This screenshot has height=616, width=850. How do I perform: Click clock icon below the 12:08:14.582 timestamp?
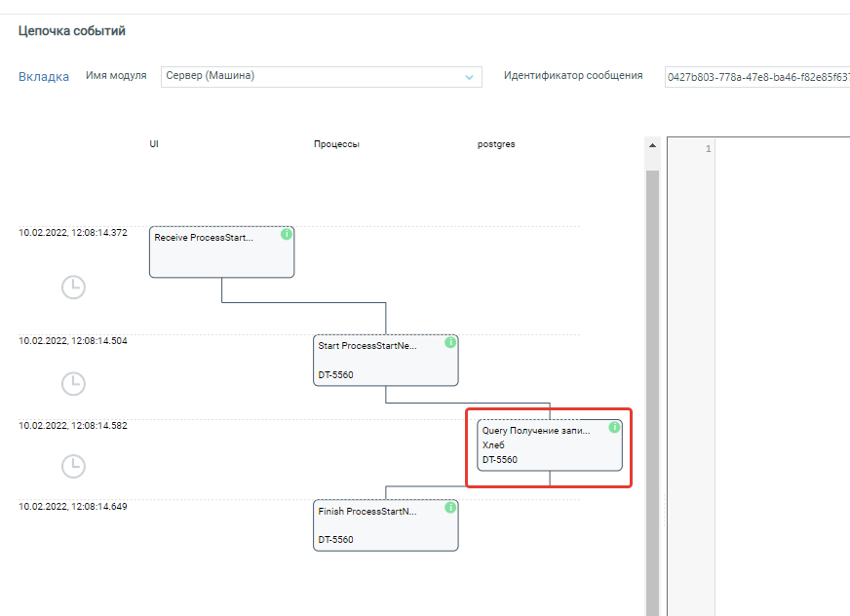click(x=73, y=466)
